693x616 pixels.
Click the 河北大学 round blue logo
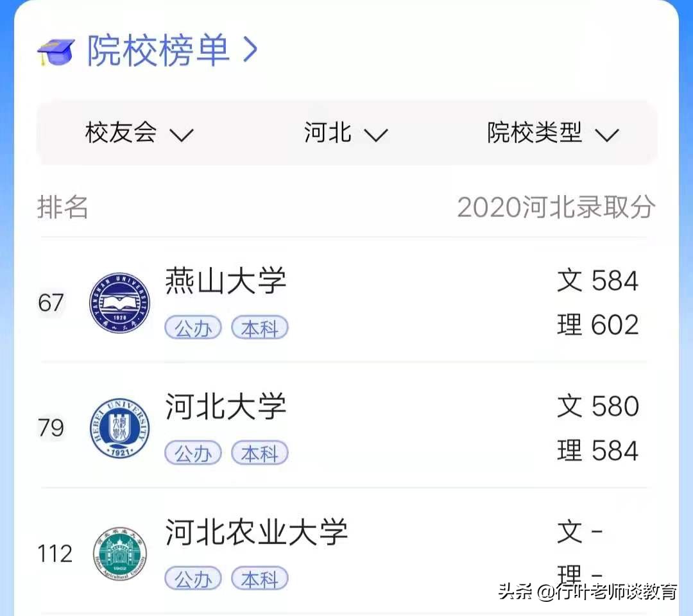(119, 427)
